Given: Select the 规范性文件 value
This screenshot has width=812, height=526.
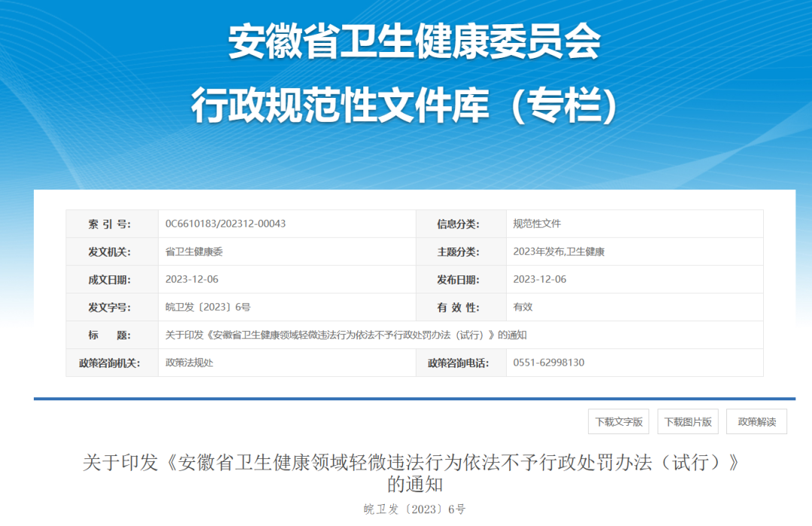Looking at the screenshot, I should coord(537,224).
